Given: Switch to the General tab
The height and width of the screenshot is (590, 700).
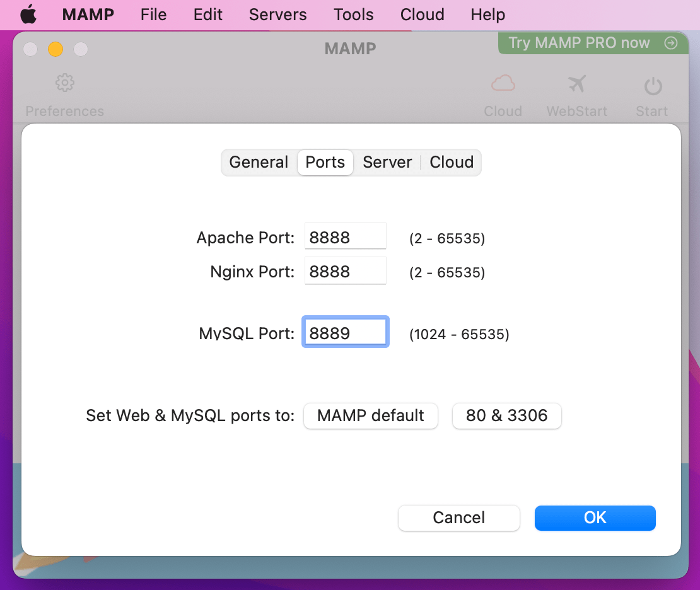Looking at the screenshot, I should click(x=259, y=162).
